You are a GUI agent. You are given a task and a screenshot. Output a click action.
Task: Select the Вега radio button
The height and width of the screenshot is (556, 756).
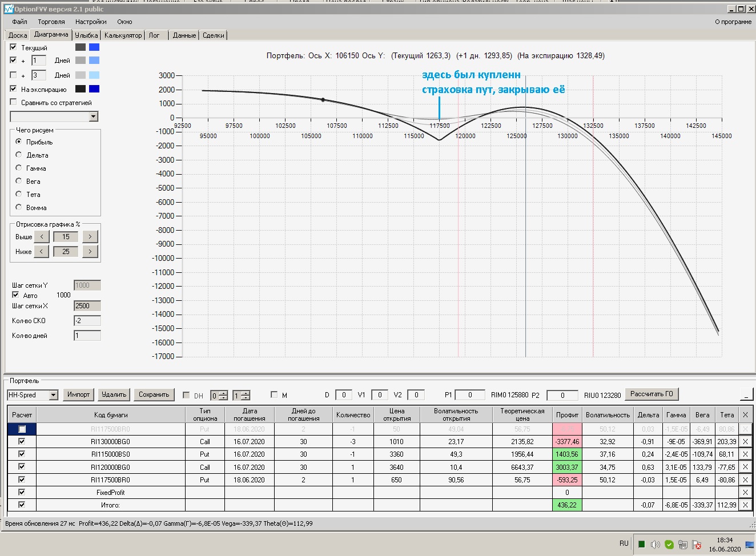19,181
